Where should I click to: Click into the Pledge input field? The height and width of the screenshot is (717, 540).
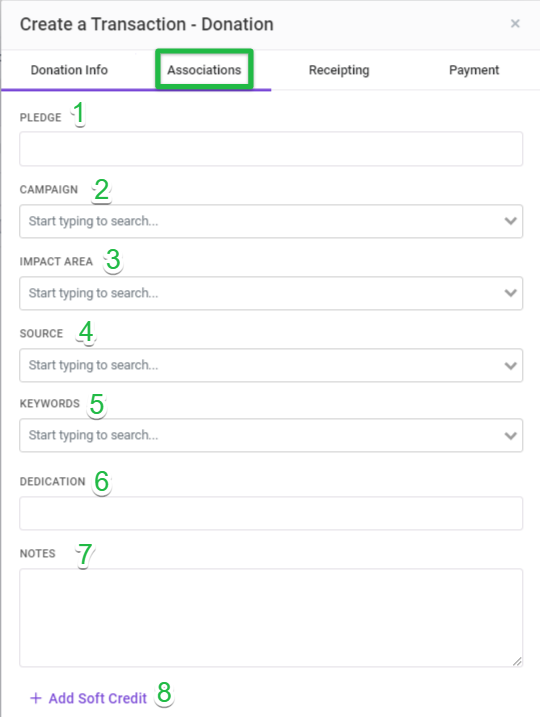coord(271,149)
